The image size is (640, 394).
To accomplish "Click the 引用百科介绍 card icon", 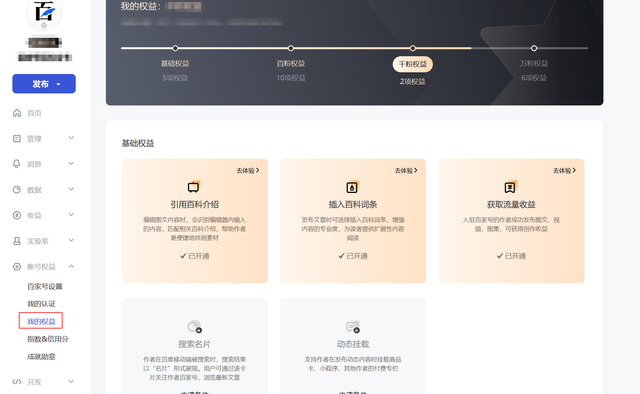I will tap(194, 187).
